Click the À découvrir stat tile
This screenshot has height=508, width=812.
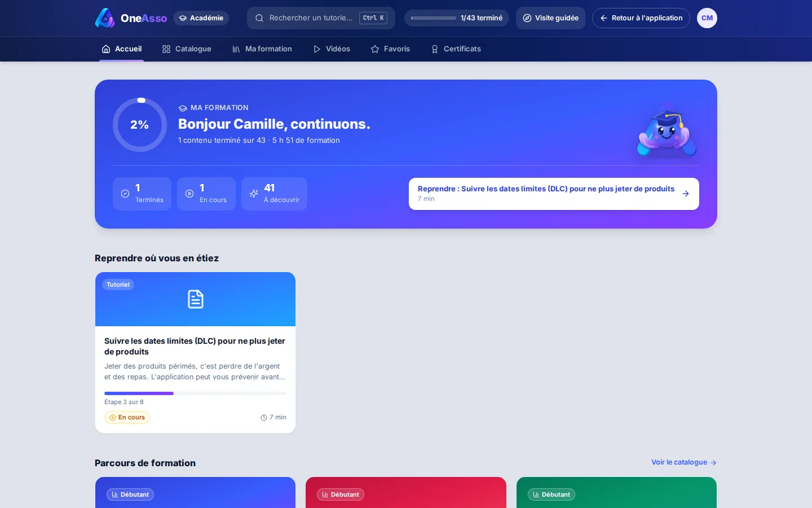point(274,194)
